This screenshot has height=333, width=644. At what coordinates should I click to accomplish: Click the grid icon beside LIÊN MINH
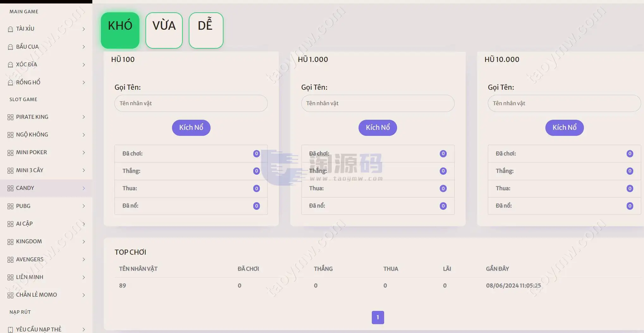[x=10, y=277]
